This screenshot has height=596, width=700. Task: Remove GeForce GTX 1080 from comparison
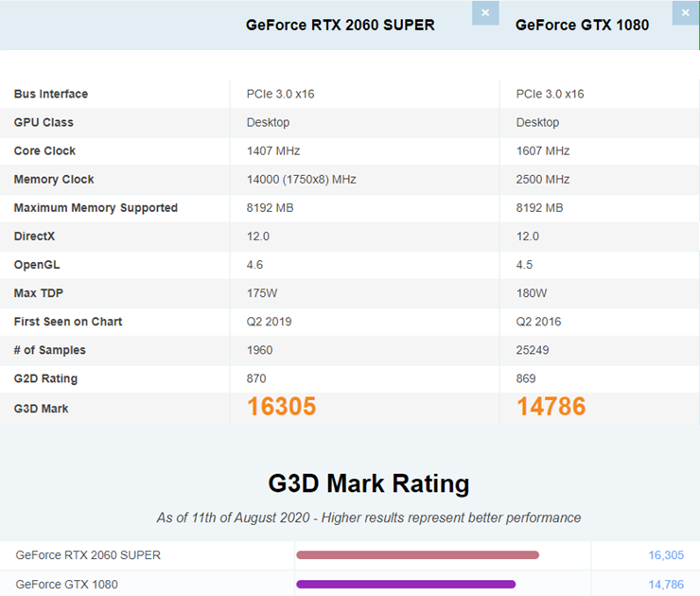(685, 13)
